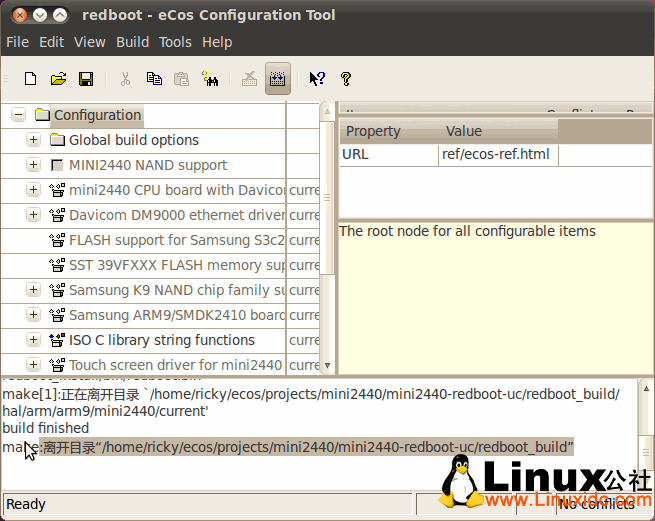Screen dimensions: 655x521
Task: Click the Copy icon in the toolbar
Action: click(154, 79)
